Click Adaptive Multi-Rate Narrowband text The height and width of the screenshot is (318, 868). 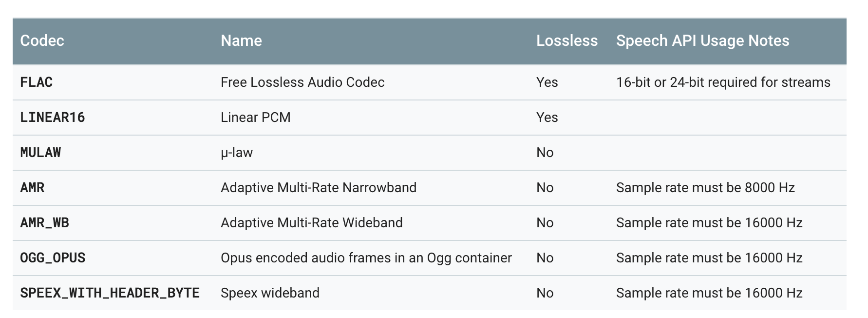pos(319,187)
